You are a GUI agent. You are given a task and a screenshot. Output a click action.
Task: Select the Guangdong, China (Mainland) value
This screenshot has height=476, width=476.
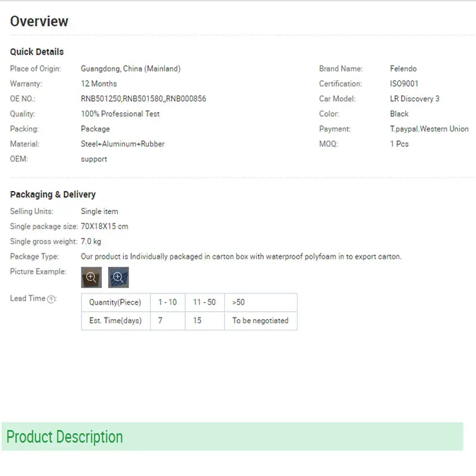tap(130, 68)
